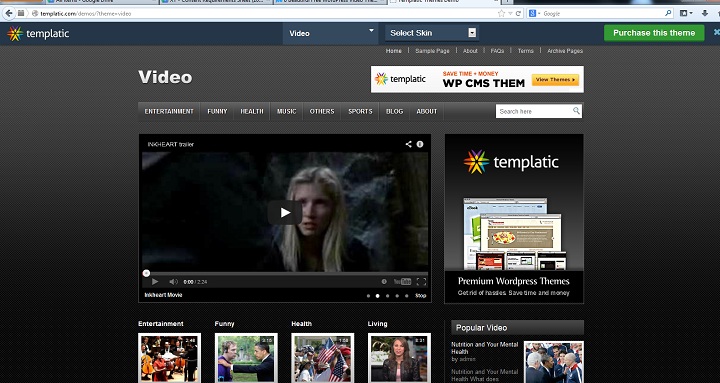The width and height of the screenshot is (720, 383).
Task: Open the Terms link
Action: tap(526, 51)
